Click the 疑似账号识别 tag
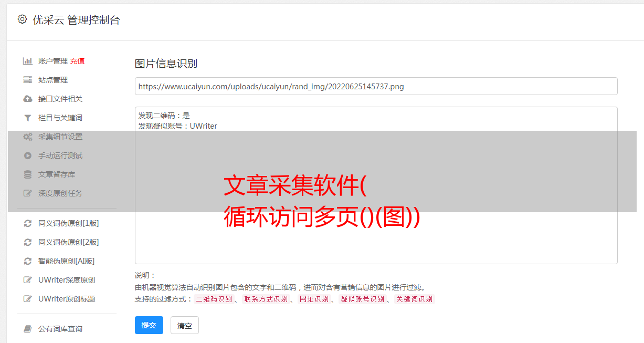The width and height of the screenshot is (644, 343). coord(362,299)
